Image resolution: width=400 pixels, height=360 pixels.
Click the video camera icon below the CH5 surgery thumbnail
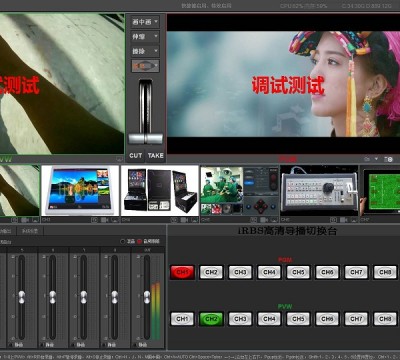[264, 220]
